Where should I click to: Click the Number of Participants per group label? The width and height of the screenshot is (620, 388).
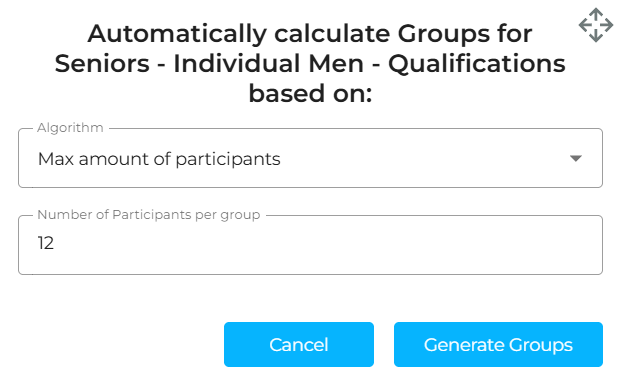pos(149,215)
